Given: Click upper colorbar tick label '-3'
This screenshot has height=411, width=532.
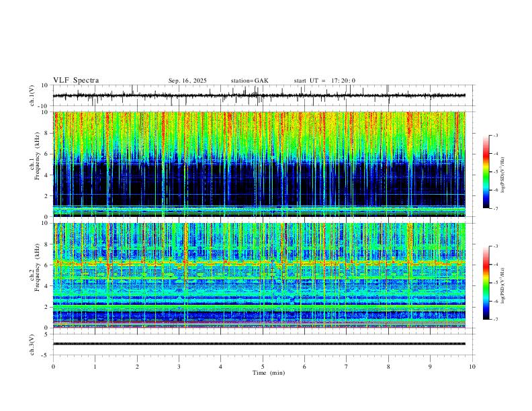Looking at the screenshot, I should [x=495, y=135].
